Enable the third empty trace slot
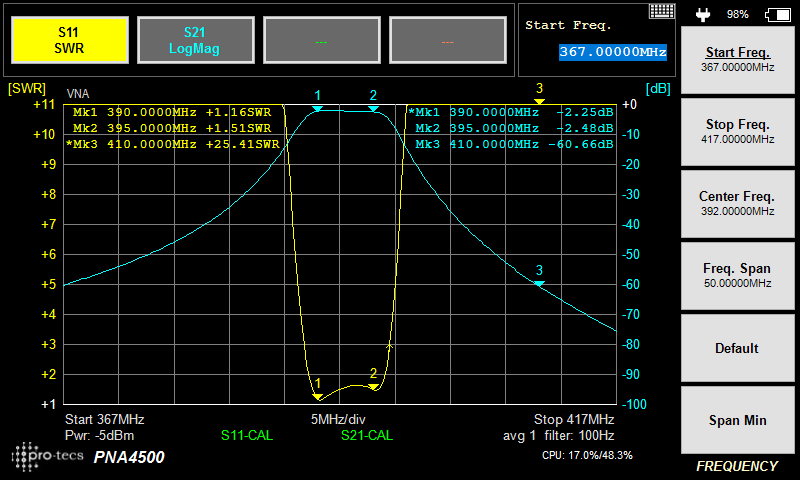This screenshot has height=480, width=800. pyautogui.click(x=320, y=41)
